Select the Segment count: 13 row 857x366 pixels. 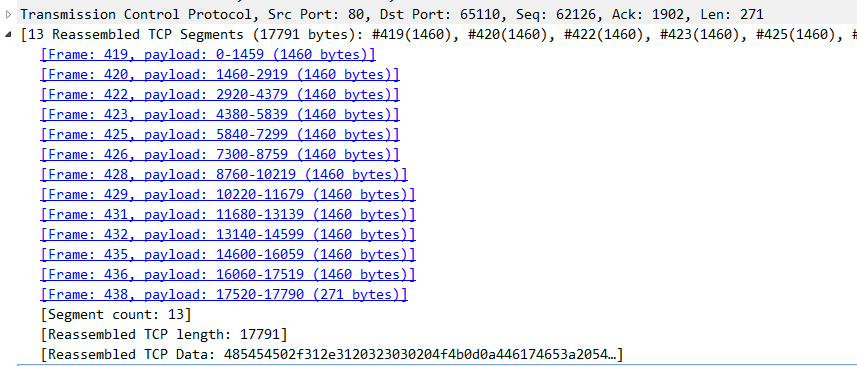coord(116,315)
